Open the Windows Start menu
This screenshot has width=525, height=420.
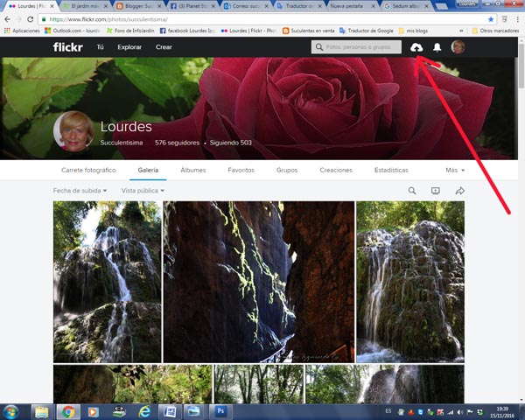pyautogui.click(x=11, y=412)
